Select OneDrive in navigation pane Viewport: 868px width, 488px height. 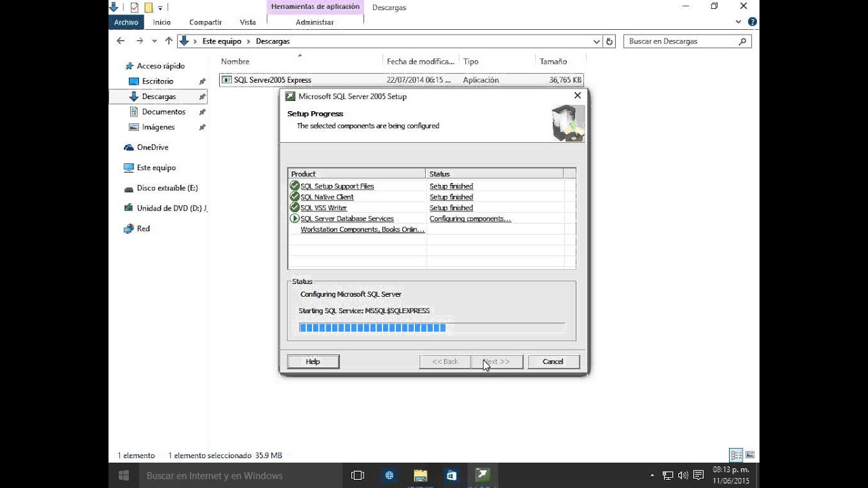tap(153, 148)
